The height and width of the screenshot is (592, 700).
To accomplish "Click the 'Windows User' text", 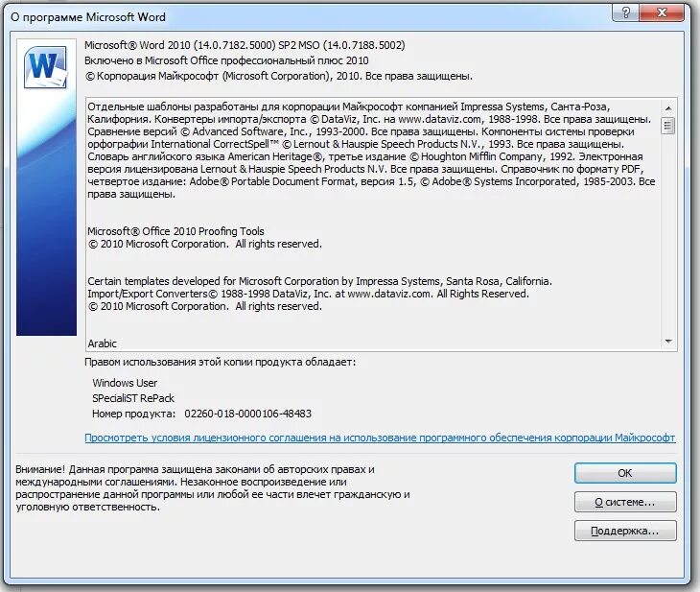I will [x=125, y=383].
